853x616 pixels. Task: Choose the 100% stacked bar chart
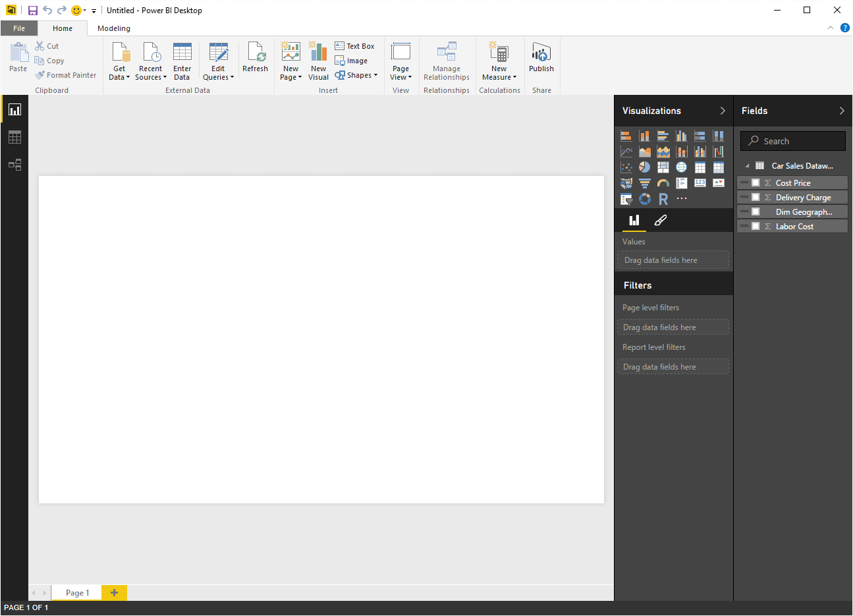[x=700, y=136]
